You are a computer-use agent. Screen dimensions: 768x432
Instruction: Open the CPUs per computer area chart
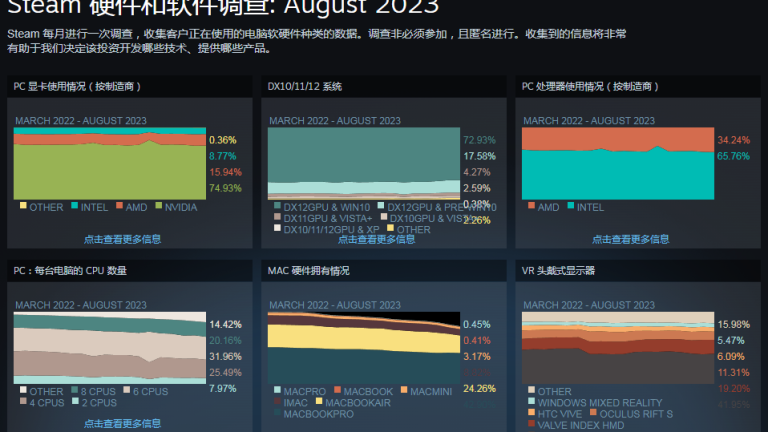pos(110,348)
